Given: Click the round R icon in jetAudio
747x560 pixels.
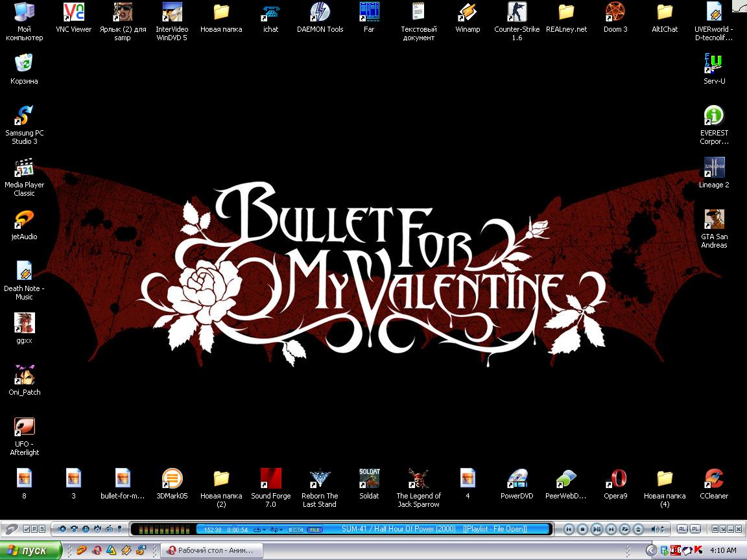Looking at the screenshot, I should click(x=86, y=529).
